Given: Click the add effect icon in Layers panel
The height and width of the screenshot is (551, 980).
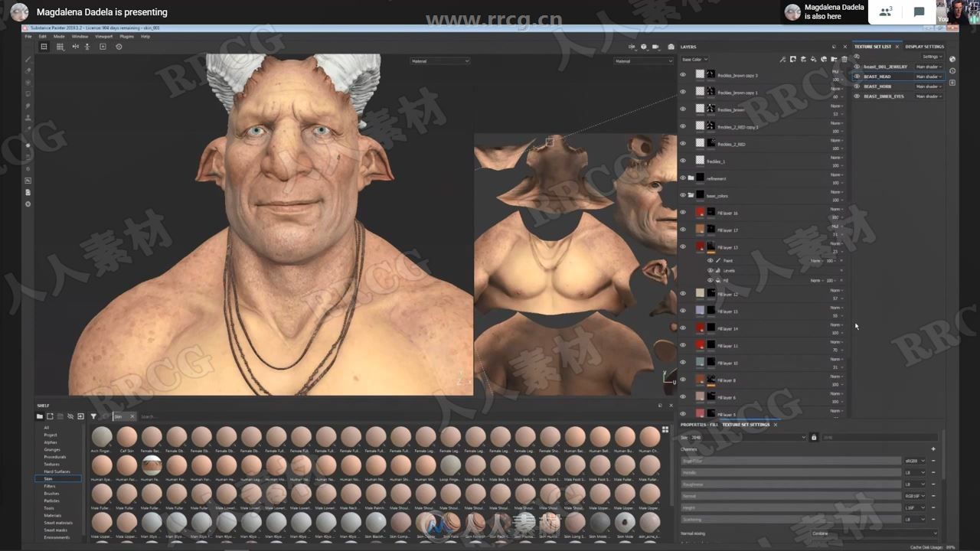Looking at the screenshot, I should tap(783, 58).
